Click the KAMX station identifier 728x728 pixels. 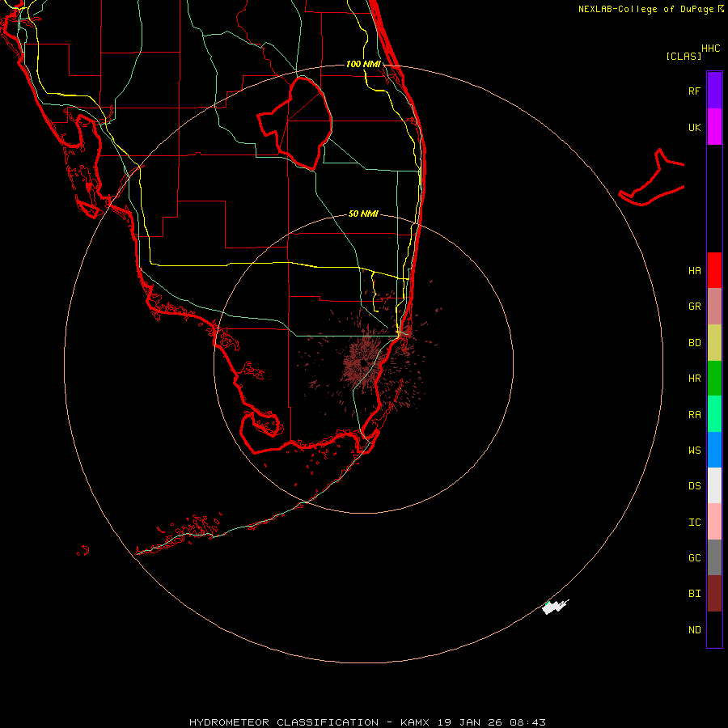click(415, 722)
